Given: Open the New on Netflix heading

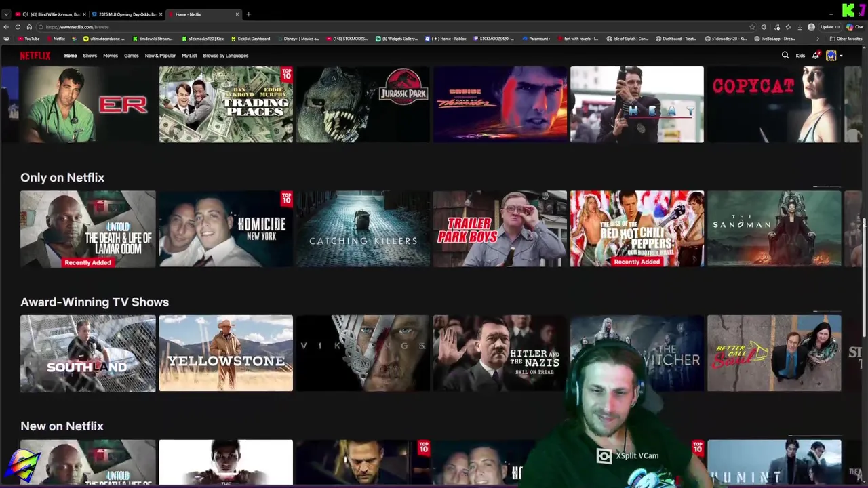Looking at the screenshot, I should click(62, 426).
